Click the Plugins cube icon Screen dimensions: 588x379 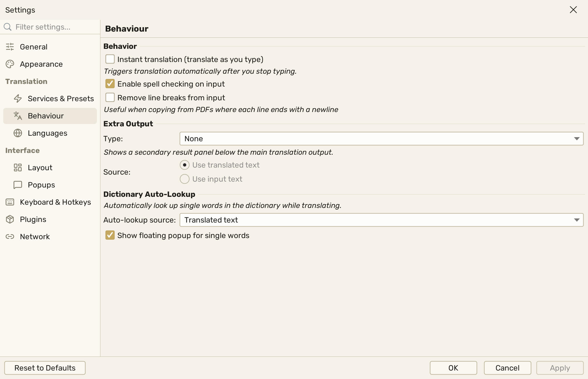(x=10, y=219)
